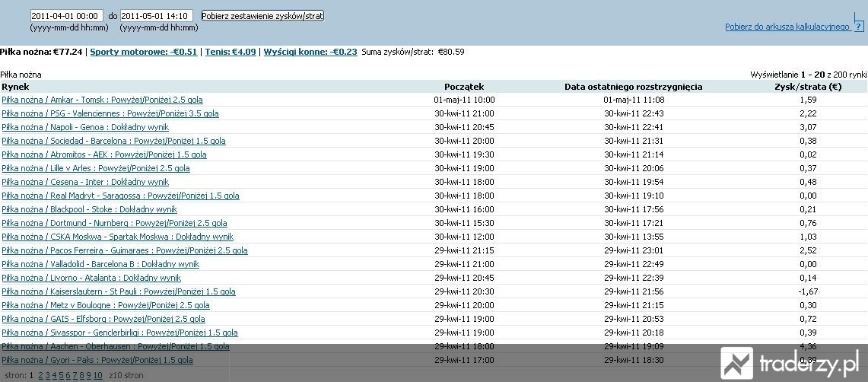Screen dimensions: 868x382
Task: Open Tenis category link
Action: coord(231,52)
